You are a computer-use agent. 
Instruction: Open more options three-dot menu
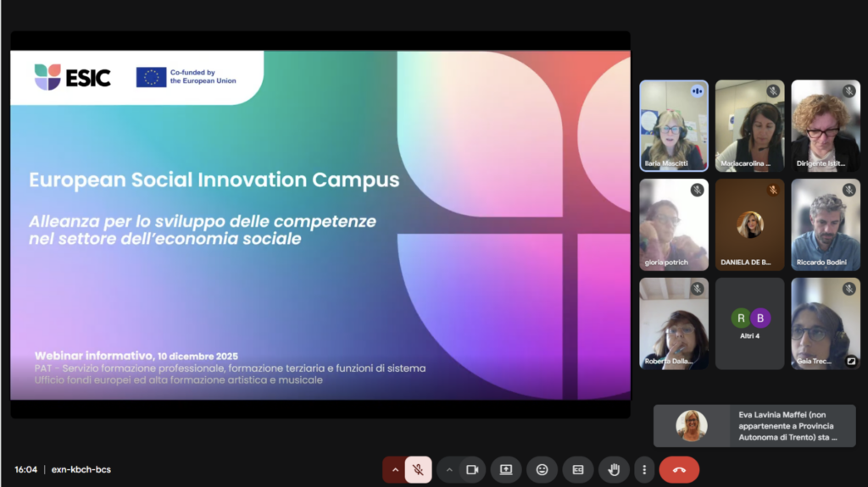coord(644,469)
